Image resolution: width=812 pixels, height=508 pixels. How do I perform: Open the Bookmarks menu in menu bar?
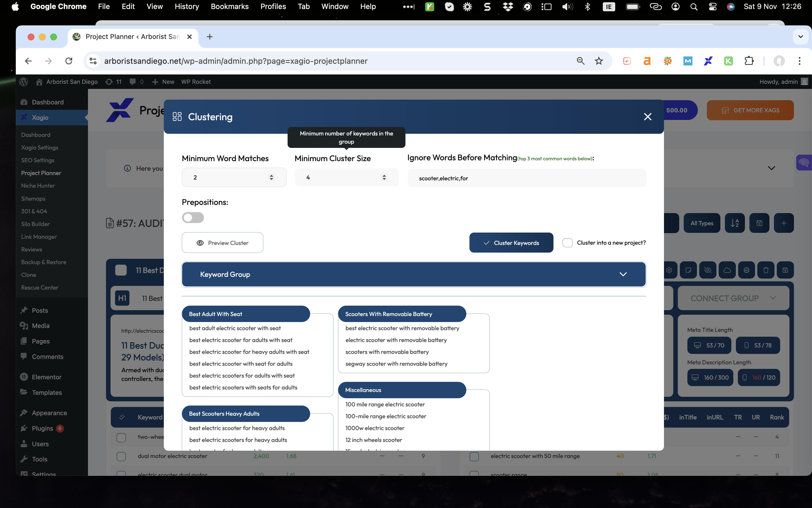pos(230,6)
